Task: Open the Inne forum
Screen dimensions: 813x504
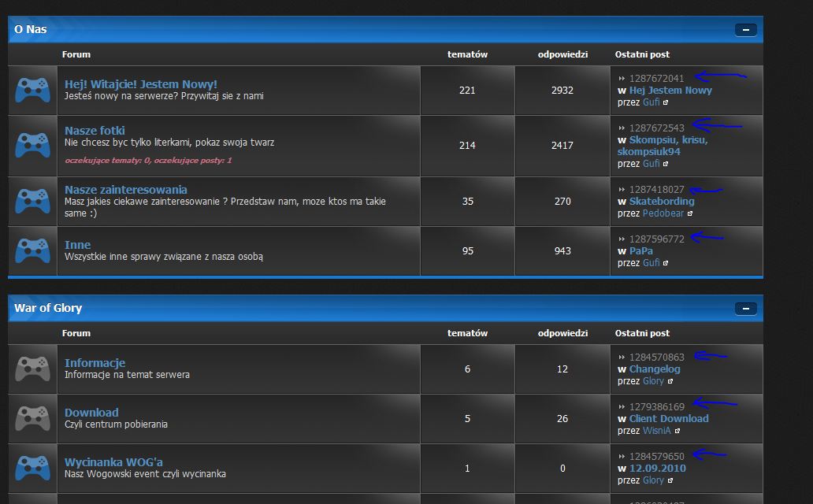Action: pos(77,245)
